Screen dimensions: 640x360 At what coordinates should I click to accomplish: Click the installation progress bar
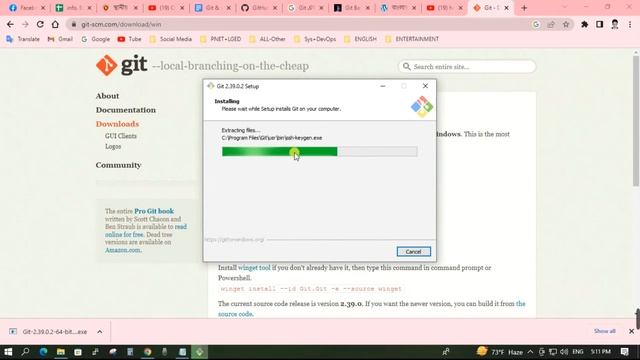[320, 152]
